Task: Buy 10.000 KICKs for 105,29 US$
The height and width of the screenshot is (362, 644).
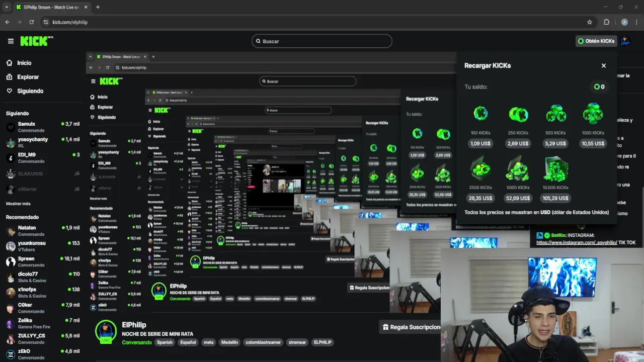Action: point(555,198)
